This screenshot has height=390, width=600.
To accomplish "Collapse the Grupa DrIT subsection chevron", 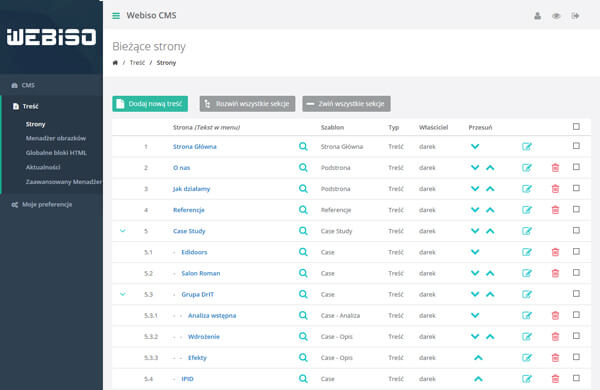I will [123, 294].
